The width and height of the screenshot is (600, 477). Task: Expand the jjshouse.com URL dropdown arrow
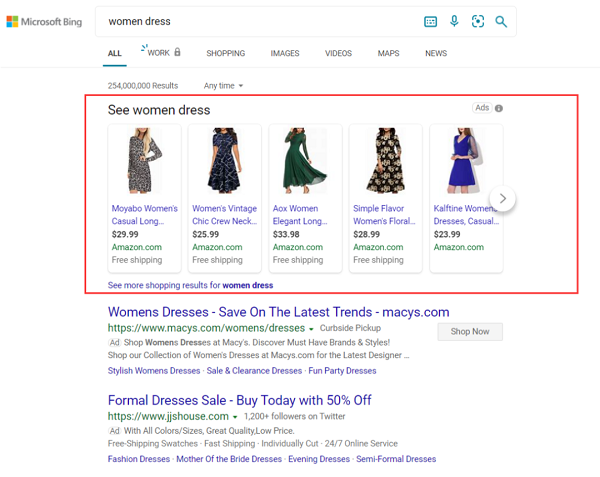pos(235,417)
